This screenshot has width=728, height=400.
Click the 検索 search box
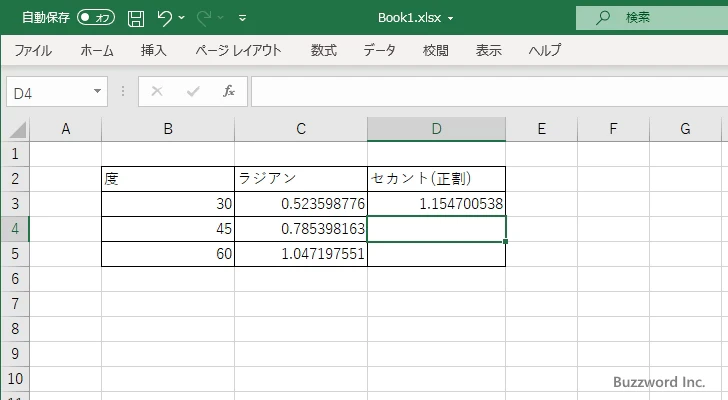652,18
